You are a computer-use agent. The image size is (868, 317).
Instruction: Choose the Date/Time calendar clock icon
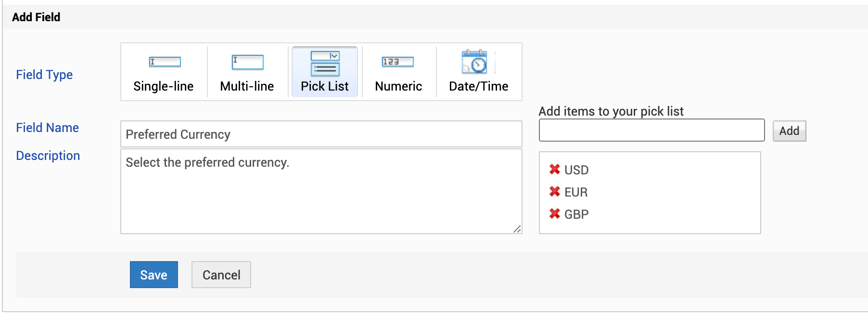click(x=474, y=62)
